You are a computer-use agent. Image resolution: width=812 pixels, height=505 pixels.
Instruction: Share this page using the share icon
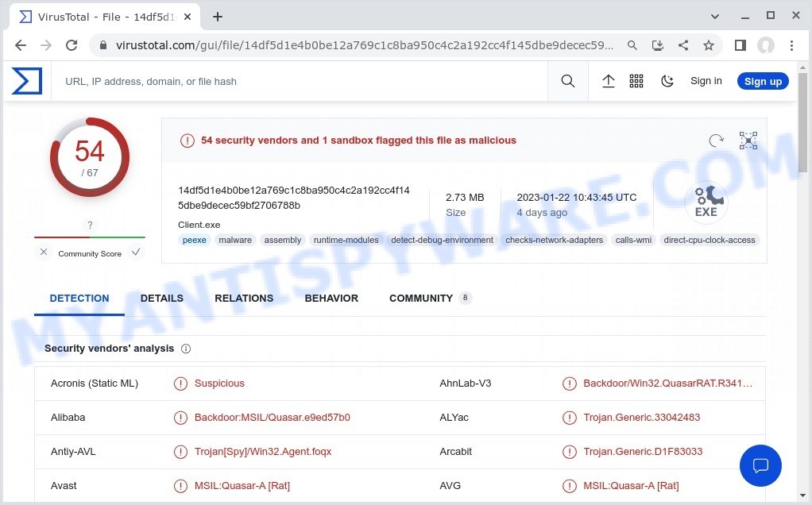click(x=683, y=45)
